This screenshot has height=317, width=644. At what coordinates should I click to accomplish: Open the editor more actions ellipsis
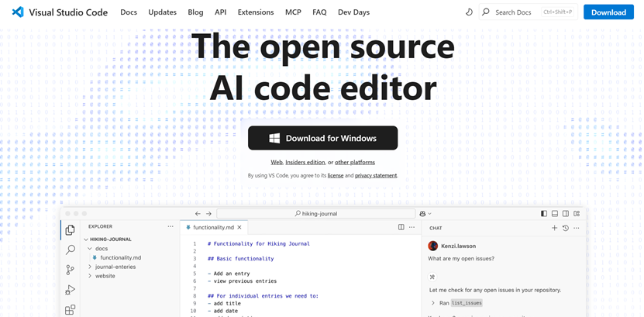412,227
